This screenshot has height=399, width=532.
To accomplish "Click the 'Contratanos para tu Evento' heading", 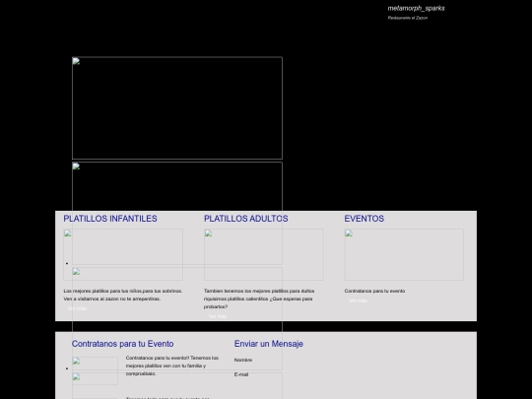I will pyautogui.click(x=122, y=344).
